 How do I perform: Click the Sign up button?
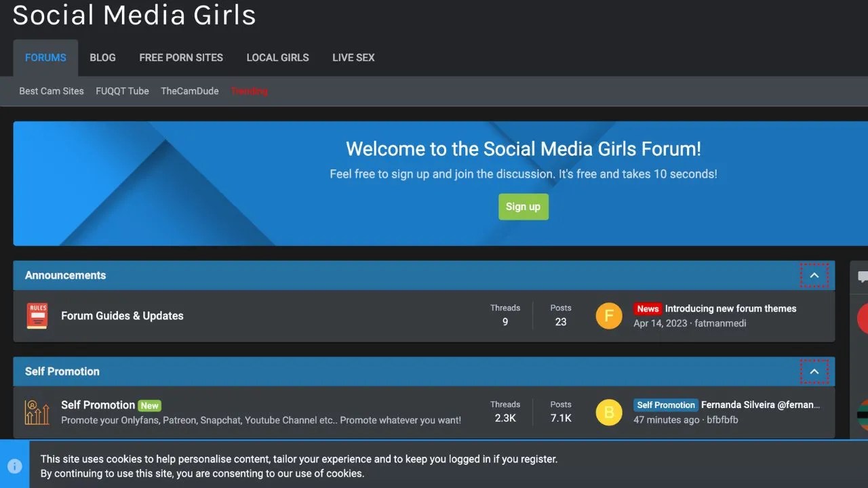[523, 207]
